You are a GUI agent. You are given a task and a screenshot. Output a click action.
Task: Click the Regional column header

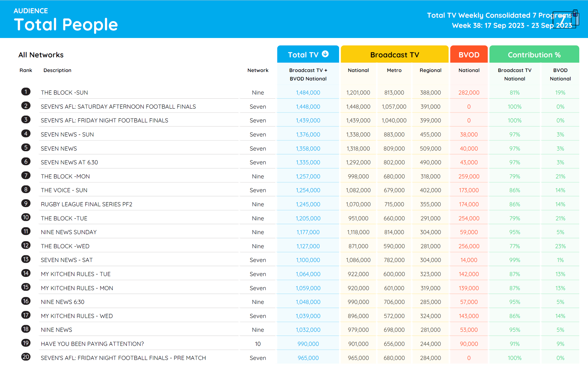click(x=430, y=70)
